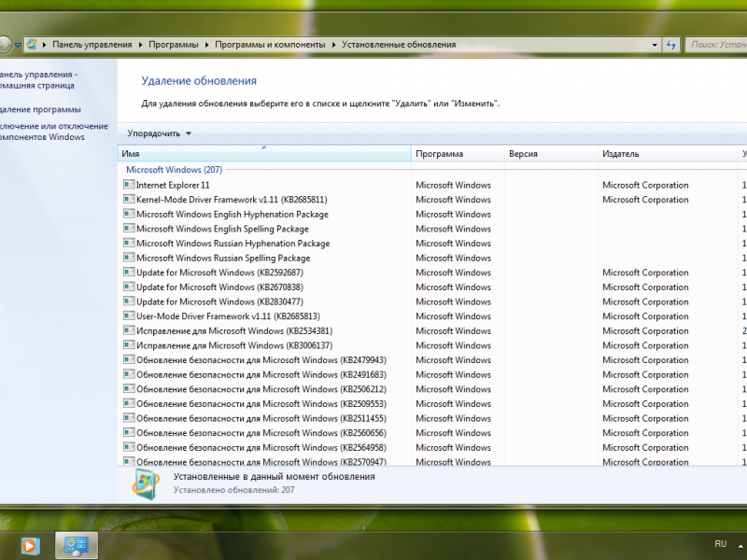This screenshot has height=560, width=747.
Task: Click the Windows Update icon in details pane
Action: click(146, 483)
